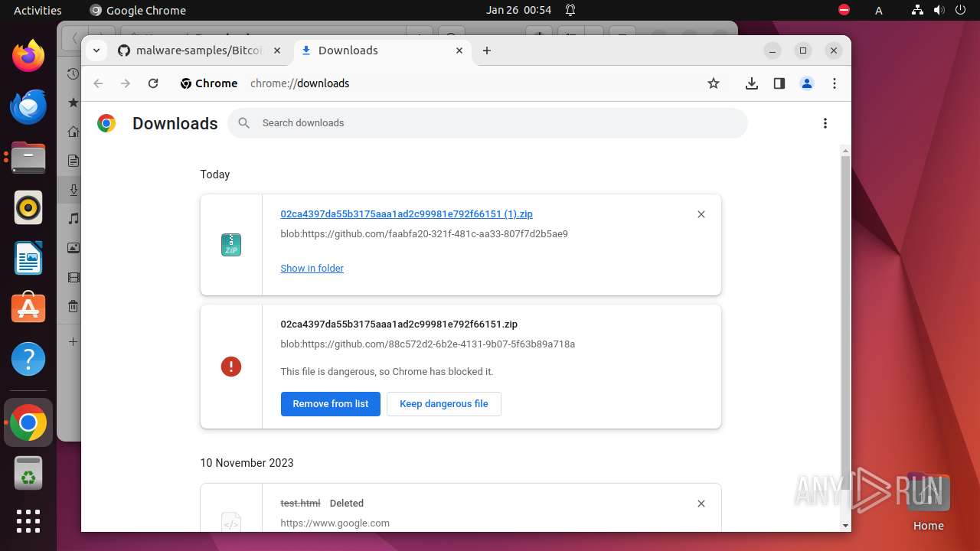Screen dimensions: 980x551
Task: Launch LibreOffice Writer from the dock
Action: 28,258
